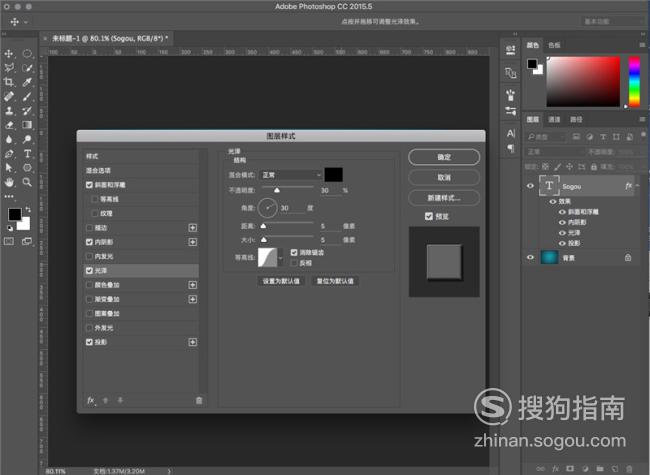Click the 确定 button
The image size is (650, 475).
click(444, 157)
